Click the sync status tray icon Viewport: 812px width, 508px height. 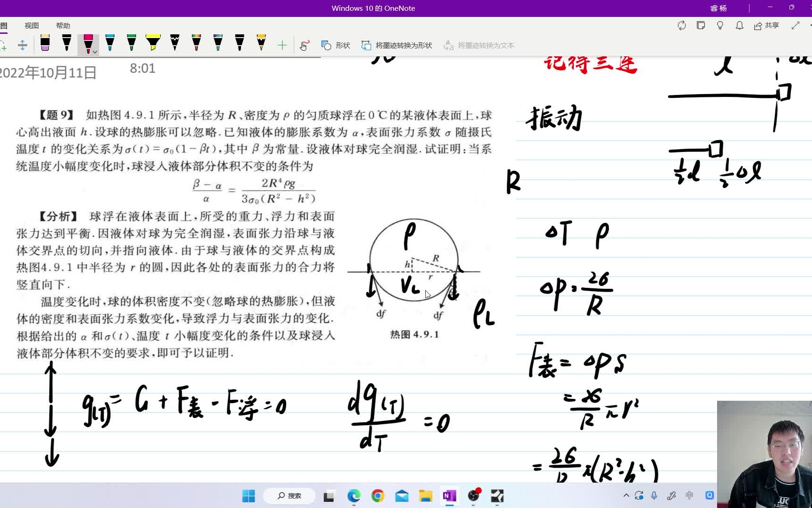639,495
